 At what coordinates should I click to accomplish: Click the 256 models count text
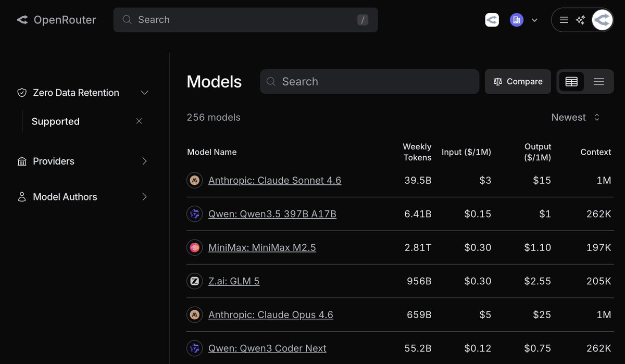(x=214, y=118)
